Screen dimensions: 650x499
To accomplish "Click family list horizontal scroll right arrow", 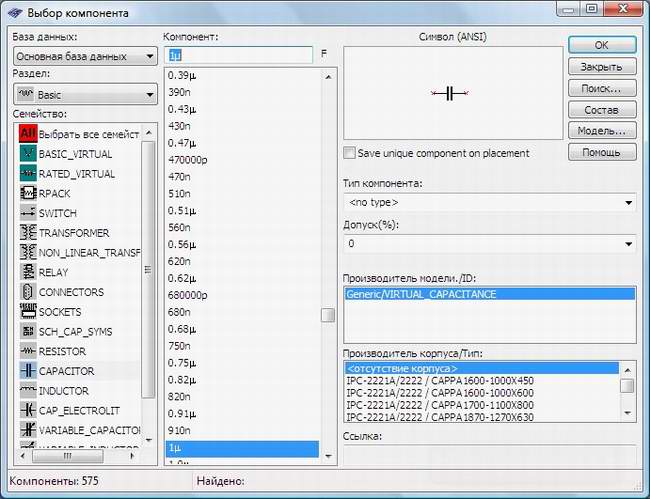I will [132, 456].
